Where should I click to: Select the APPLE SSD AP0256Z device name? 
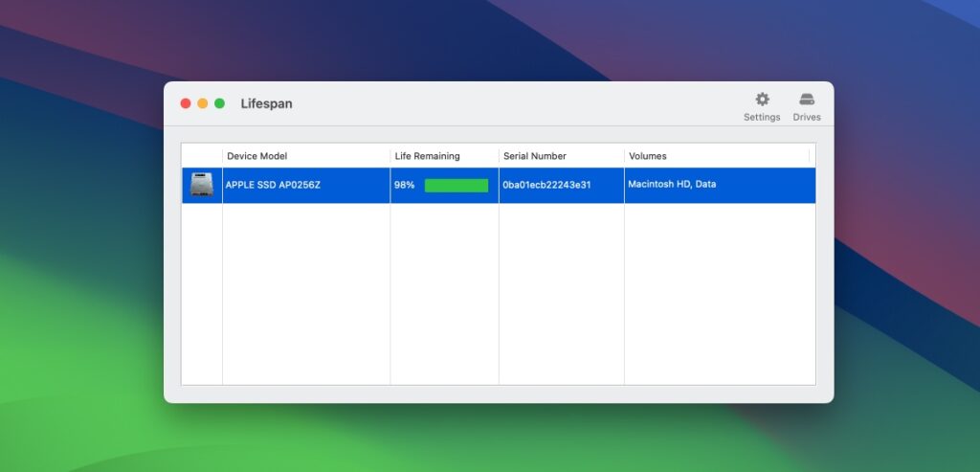coord(273,185)
